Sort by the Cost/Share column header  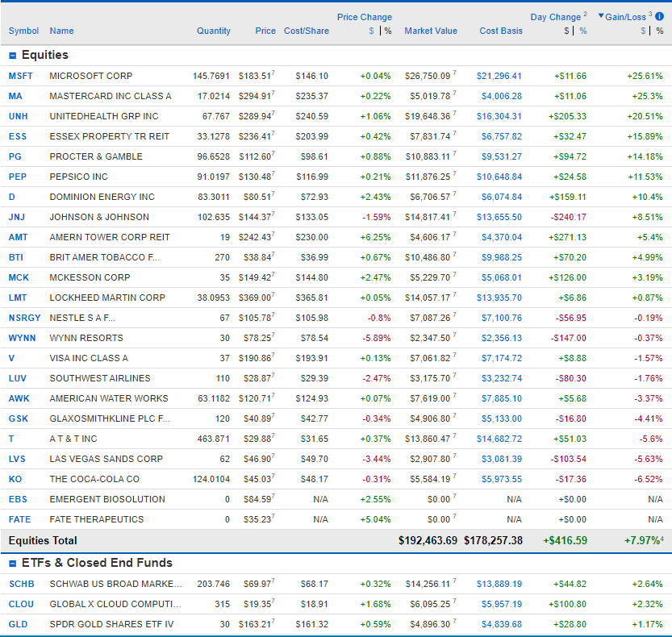click(307, 31)
